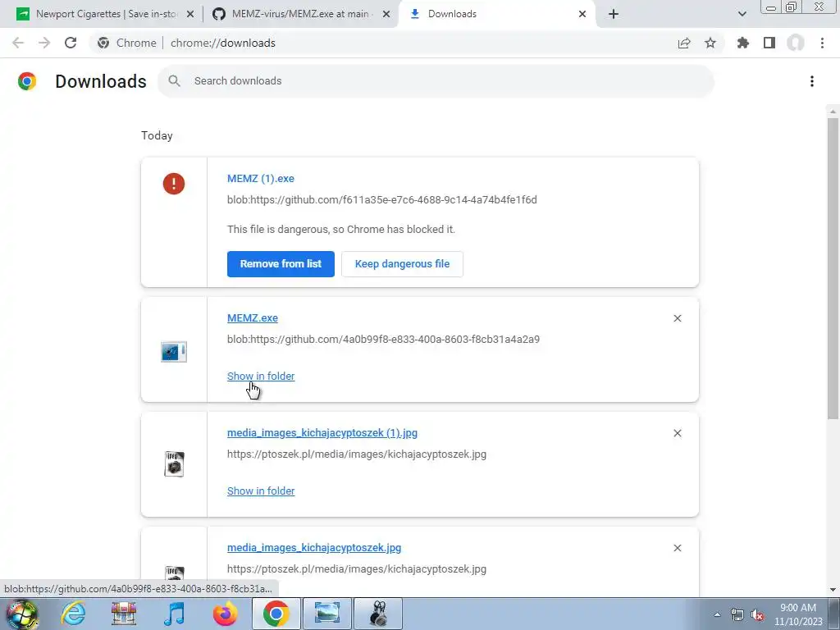Open the Extensions puzzle icon
Screen dimensions: 840x630
[743, 43]
